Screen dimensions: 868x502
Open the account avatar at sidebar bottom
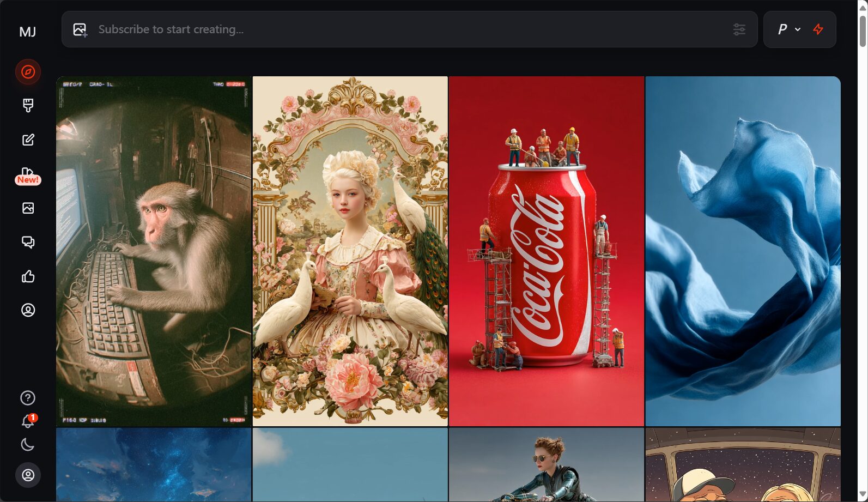(28, 475)
